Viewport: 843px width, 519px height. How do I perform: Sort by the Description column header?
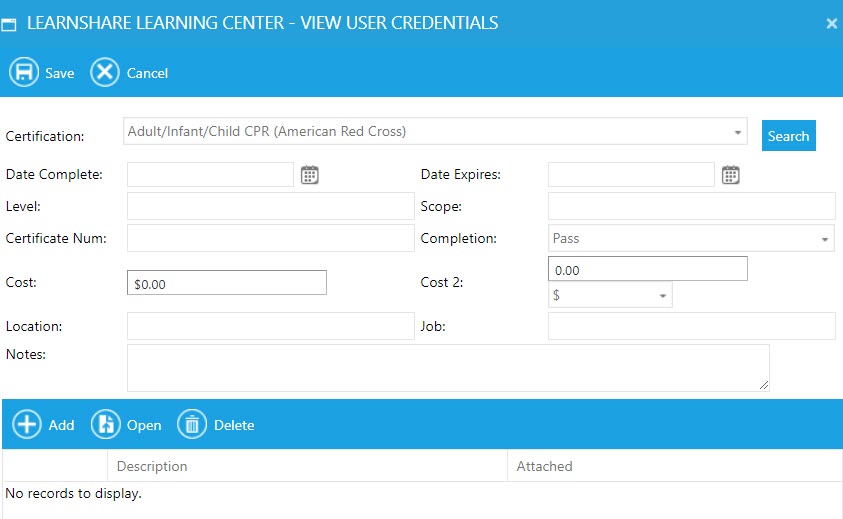point(152,466)
